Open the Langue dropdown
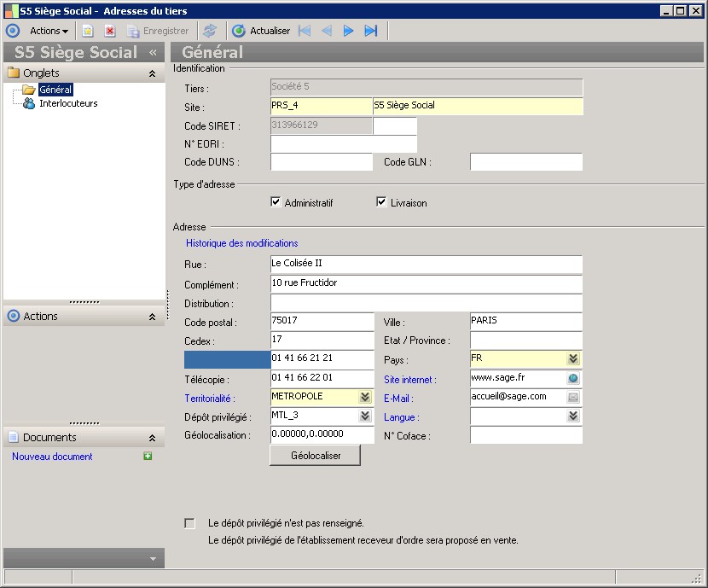Image resolution: width=708 pixels, height=588 pixels. [573, 416]
